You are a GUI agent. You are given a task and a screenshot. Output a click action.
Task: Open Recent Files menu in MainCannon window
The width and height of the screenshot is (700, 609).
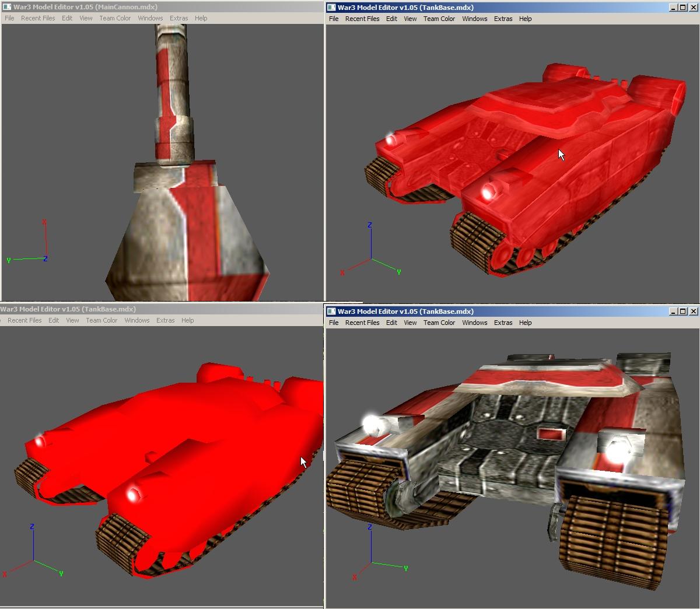pos(38,18)
